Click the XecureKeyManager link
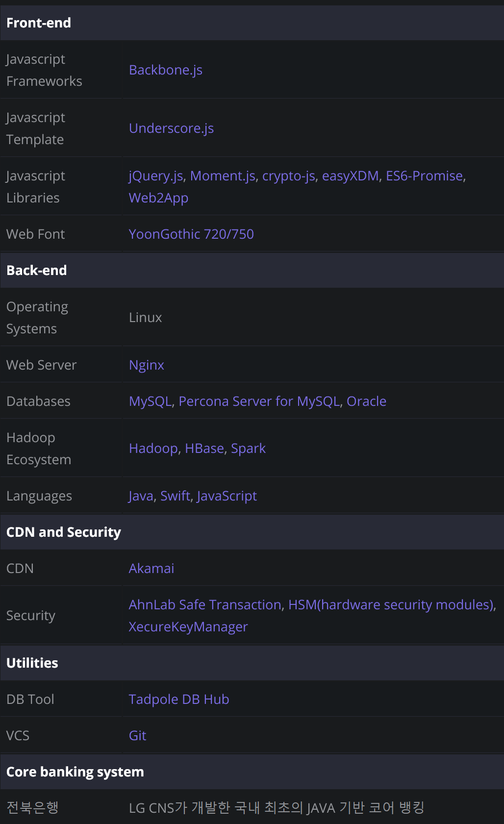 click(x=188, y=627)
